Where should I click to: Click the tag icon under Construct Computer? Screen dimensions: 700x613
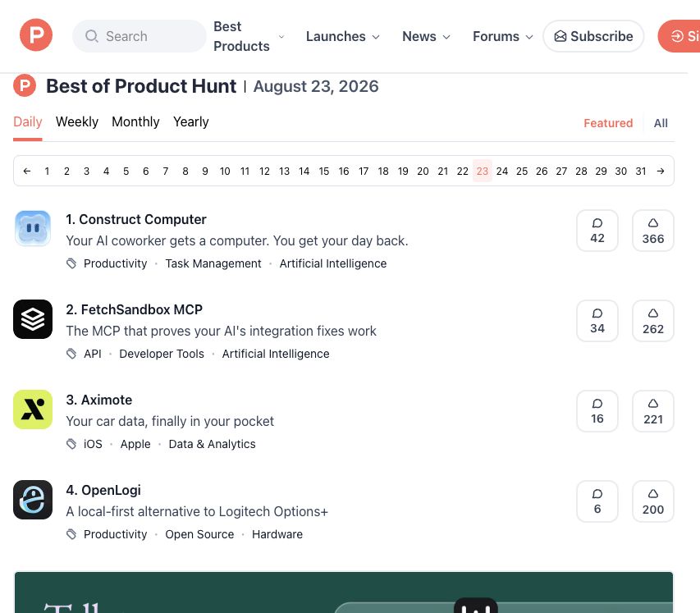[x=71, y=263]
